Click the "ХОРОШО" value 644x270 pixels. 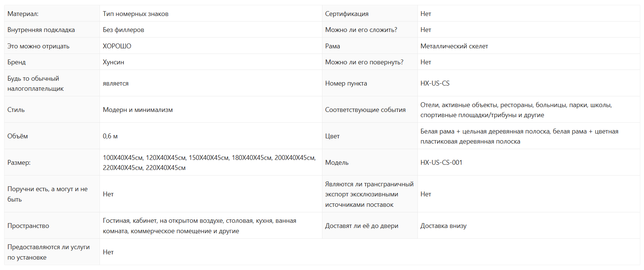click(117, 46)
